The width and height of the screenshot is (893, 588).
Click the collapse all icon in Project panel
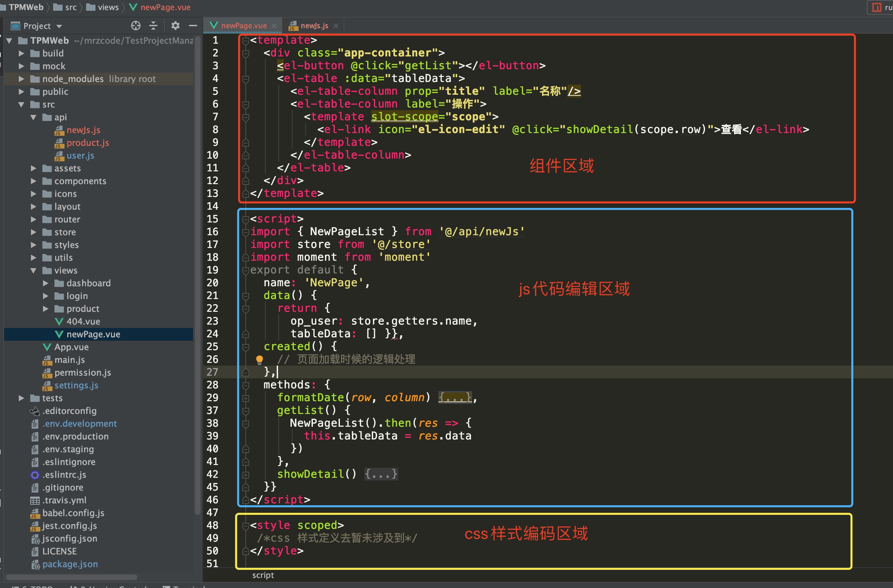tap(153, 26)
